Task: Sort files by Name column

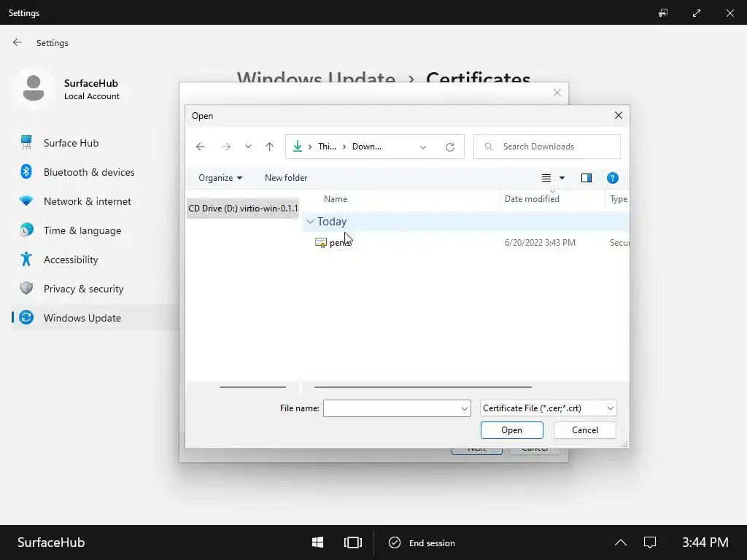Action: tap(336, 199)
